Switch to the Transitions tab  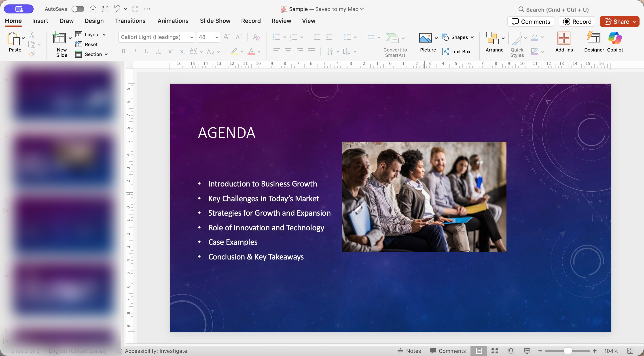point(130,21)
